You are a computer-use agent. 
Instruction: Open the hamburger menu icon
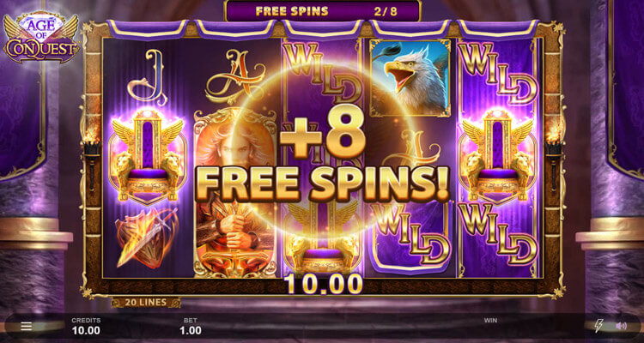click(x=27, y=326)
